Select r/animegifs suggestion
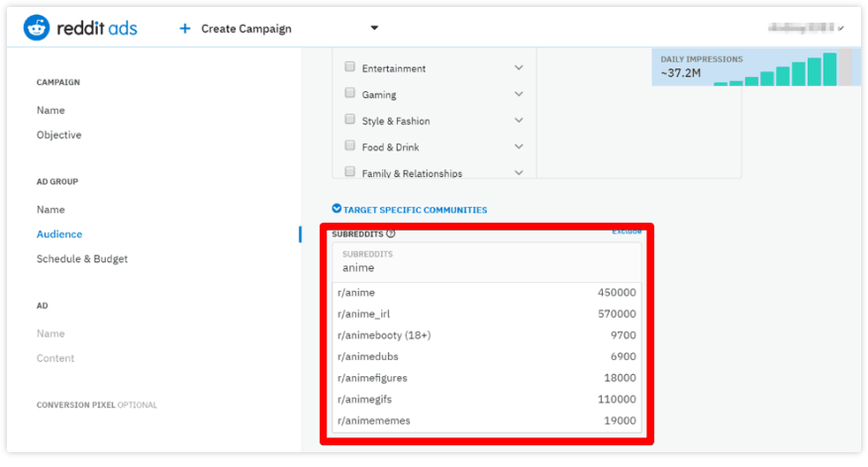Screen dimensions: 868x467 (487, 400)
